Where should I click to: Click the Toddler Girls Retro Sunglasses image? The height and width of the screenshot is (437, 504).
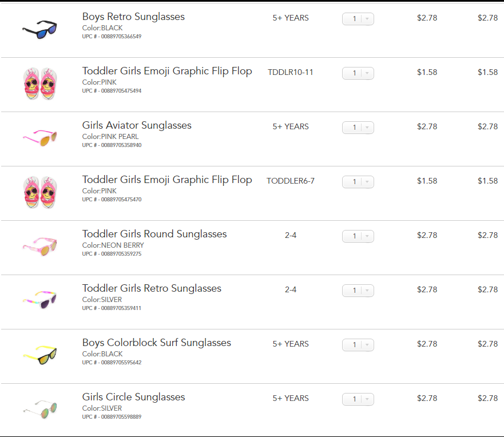(x=39, y=300)
